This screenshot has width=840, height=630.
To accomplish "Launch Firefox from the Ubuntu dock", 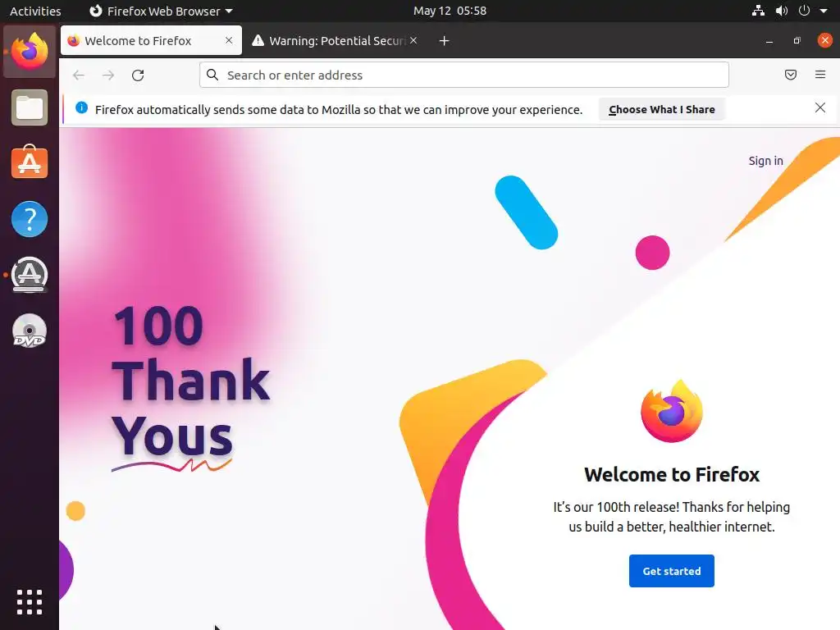I will click(30, 52).
